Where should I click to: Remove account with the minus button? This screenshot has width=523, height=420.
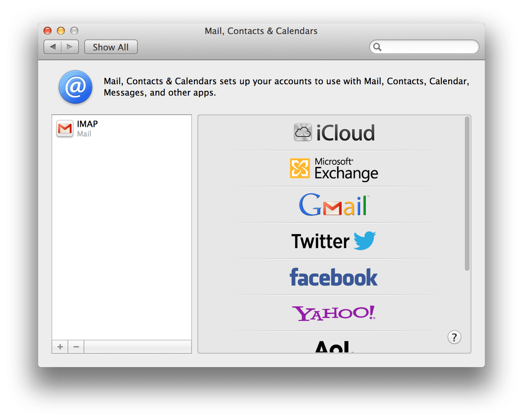pos(76,347)
